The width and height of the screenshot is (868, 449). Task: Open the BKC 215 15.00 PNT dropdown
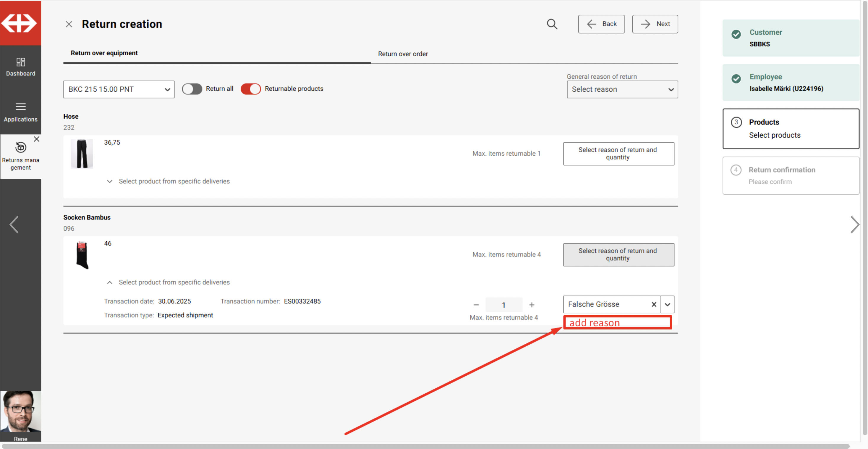(x=119, y=89)
